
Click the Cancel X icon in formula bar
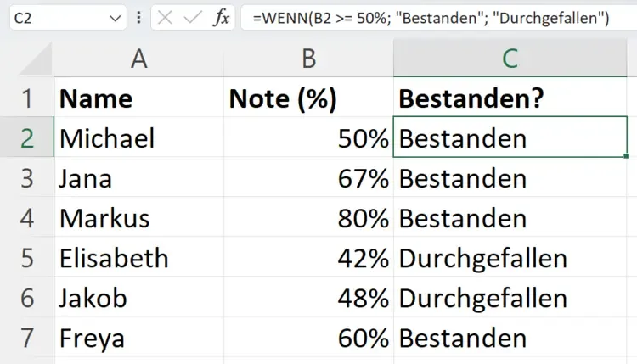[x=166, y=18]
